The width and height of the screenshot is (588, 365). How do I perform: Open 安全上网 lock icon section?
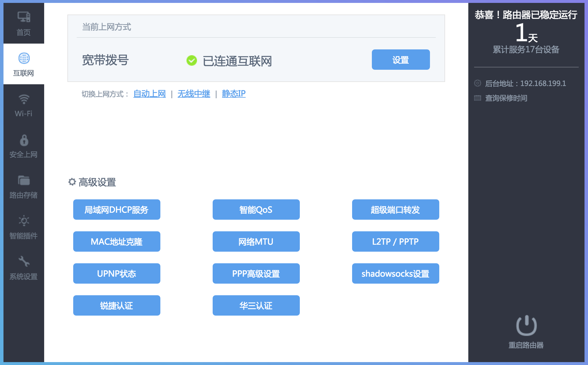point(24,140)
